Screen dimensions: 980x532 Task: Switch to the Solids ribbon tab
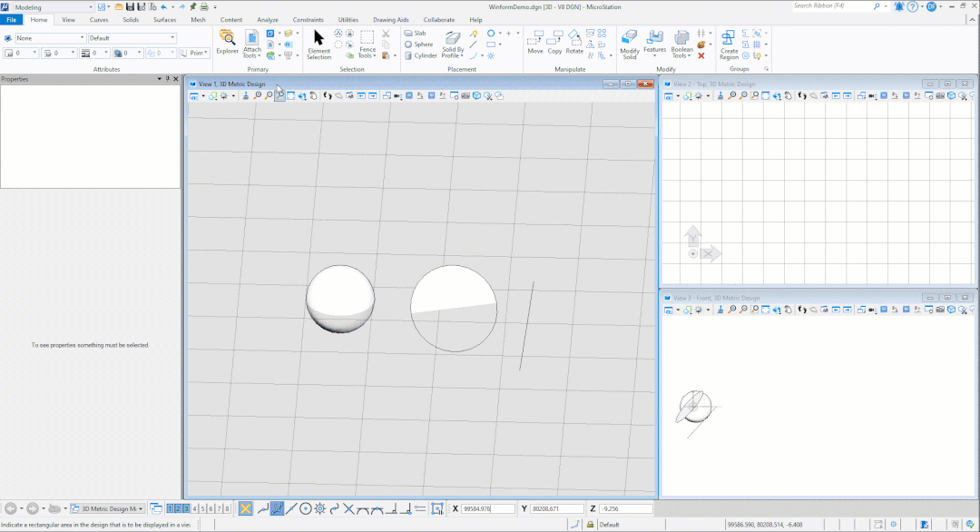131,19
